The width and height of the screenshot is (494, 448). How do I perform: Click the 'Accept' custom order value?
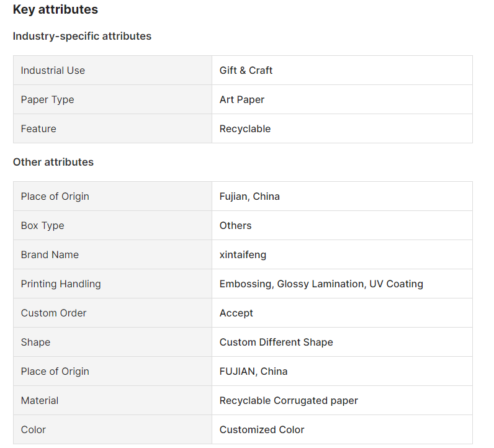tap(236, 313)
